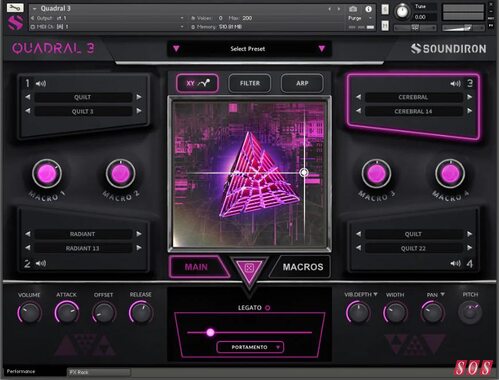This screenshot has height=380, width=499.
Task: Click the Select Preset label
Action: point(248,49)
